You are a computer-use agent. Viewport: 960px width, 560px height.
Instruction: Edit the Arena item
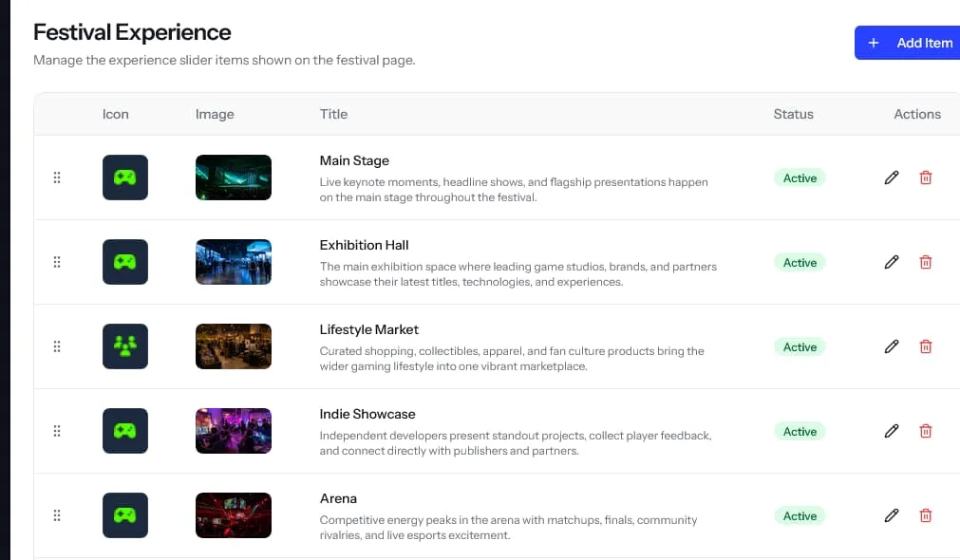pyautogui.click(x=892, y=515)
